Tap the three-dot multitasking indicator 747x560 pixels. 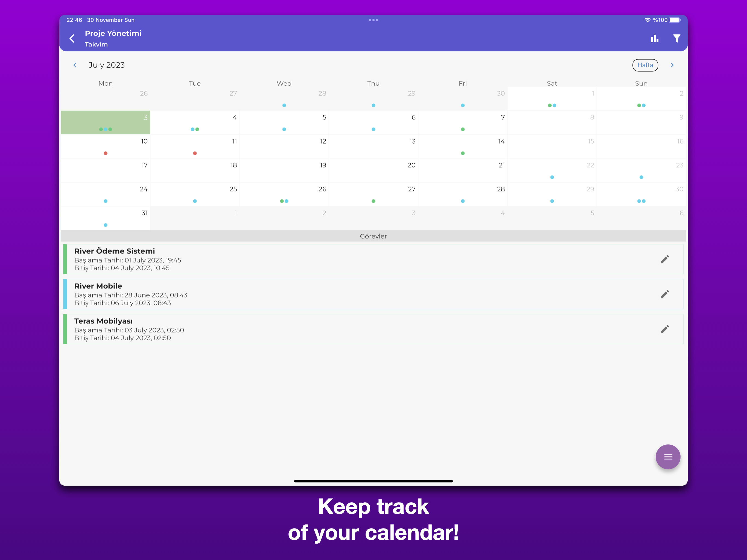point(373,20)
